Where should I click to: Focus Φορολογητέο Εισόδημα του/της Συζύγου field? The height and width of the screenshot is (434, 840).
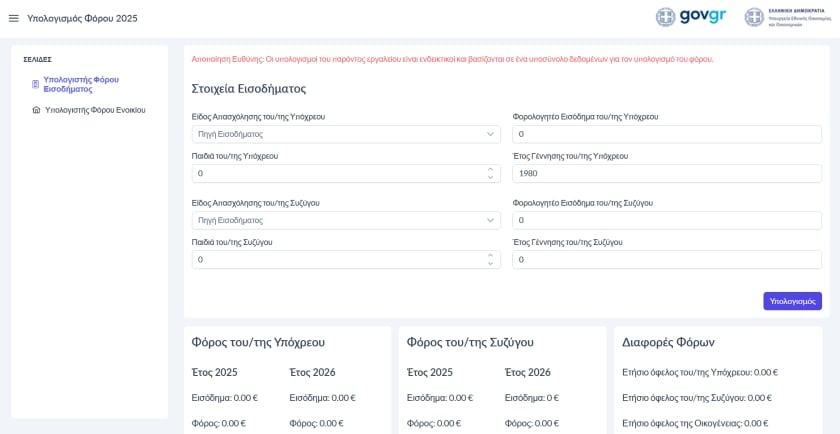click(666, 220)
